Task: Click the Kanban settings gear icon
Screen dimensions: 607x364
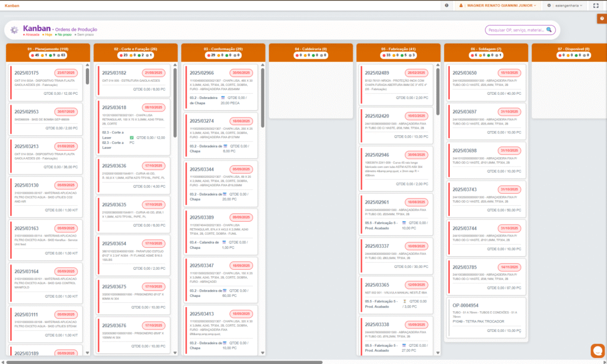Action: coord(14,30)
